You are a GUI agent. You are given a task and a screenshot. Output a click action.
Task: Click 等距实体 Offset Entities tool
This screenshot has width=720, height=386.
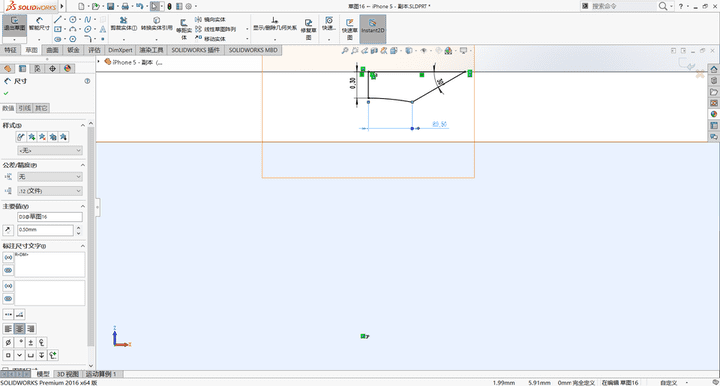point(184,29)
